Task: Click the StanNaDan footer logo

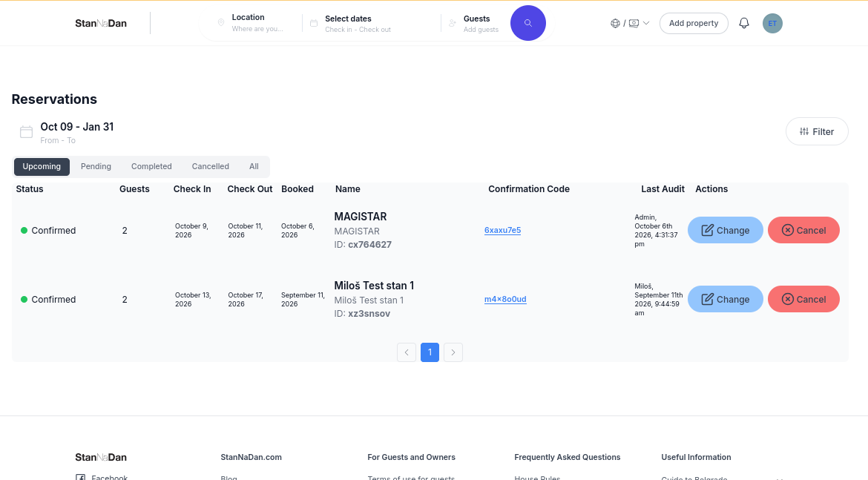Action: click(x=101, y=457)
